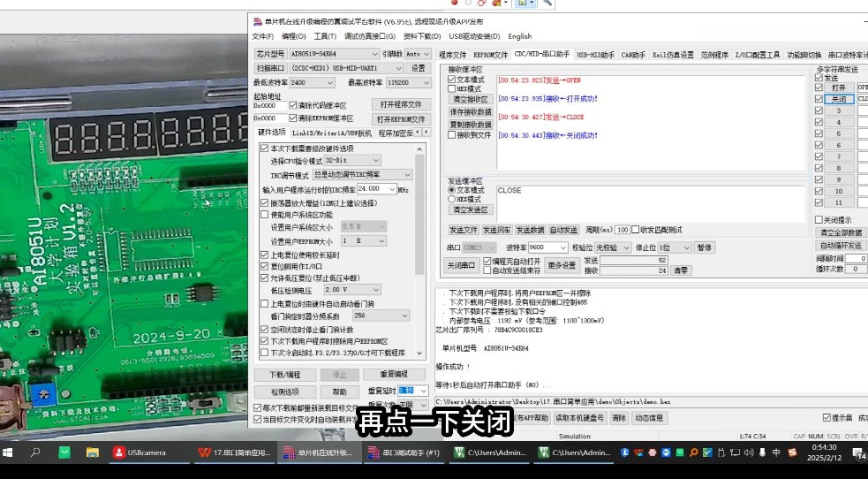Viewport: 868px width, 479px height.
Task: Click 读取本机硬盘号 button
Action: point(579,418)
